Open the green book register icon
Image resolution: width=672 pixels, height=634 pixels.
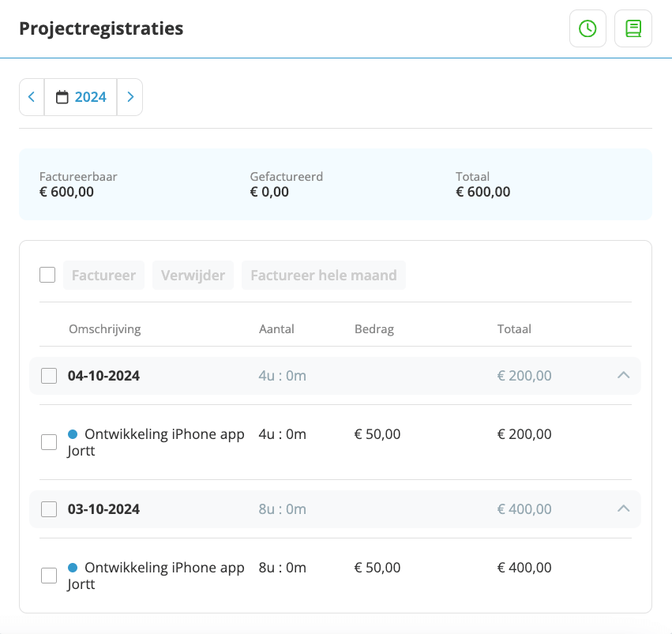pos(633,28)
